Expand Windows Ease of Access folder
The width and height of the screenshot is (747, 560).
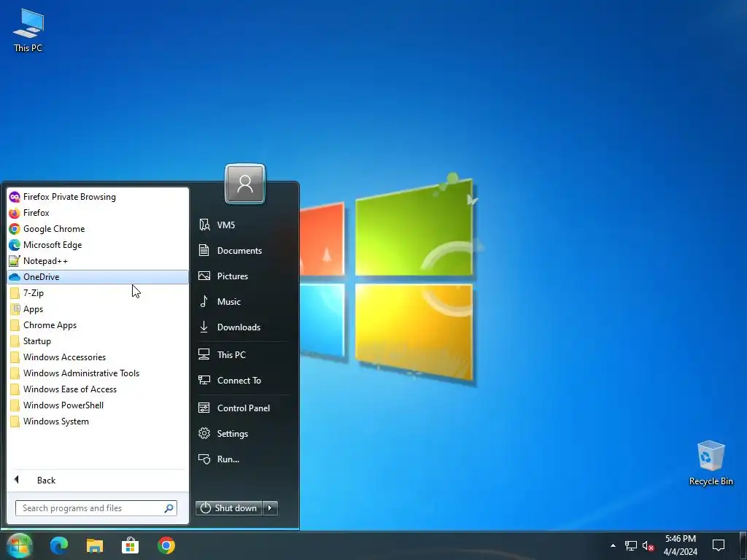coord(98,389)
